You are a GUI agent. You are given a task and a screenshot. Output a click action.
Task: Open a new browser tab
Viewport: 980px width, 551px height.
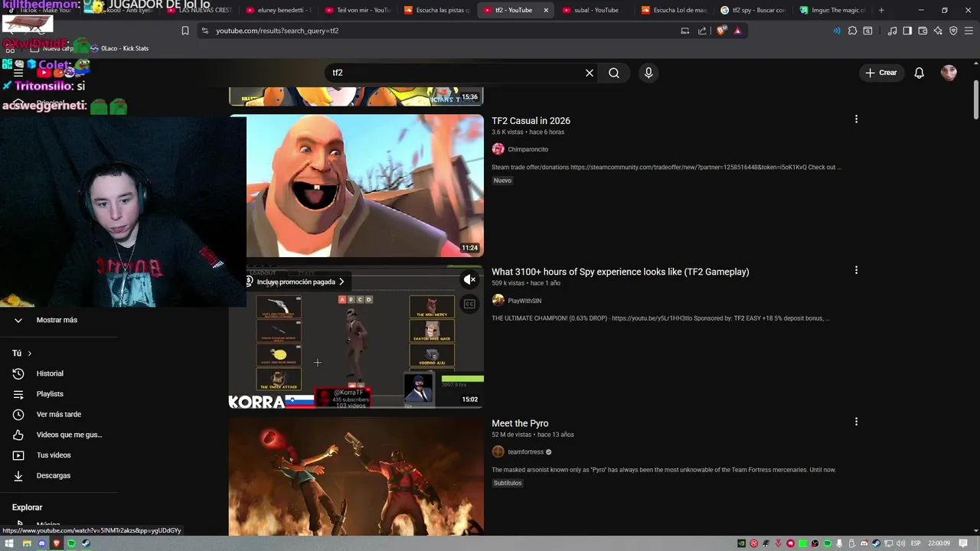881,10
